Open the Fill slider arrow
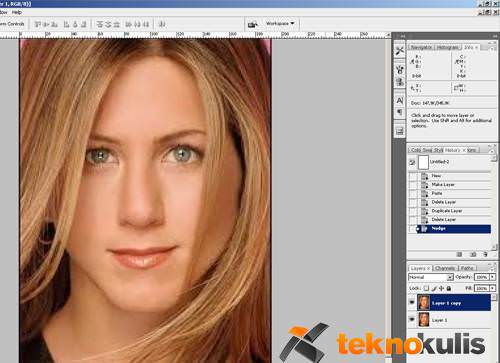The width and height of the screenshot is (500, 363). (x=492, y=288)
